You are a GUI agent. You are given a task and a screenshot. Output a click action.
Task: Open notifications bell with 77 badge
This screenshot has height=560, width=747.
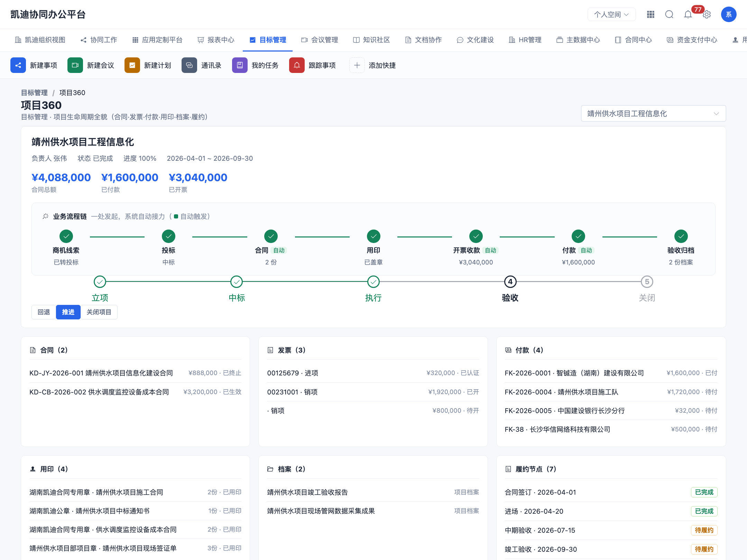click(688, 15)
